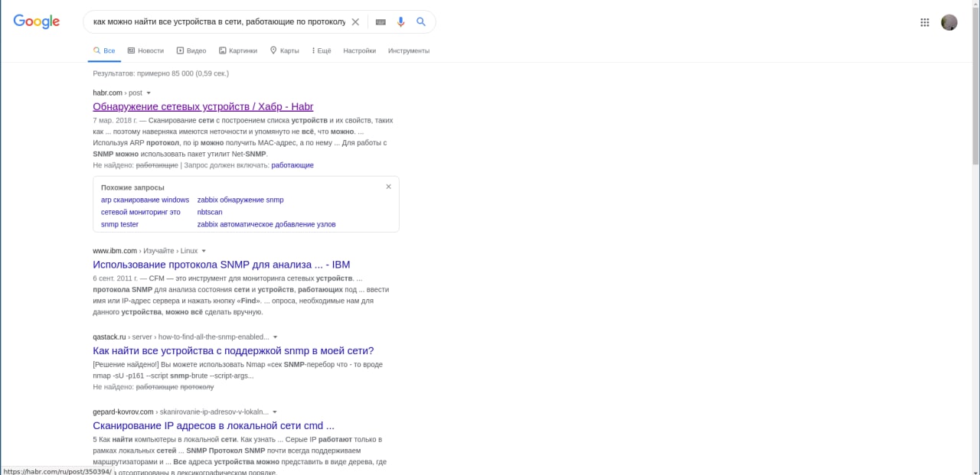Open result Сканирование IP адресов в локальной сети

point(214,425)
